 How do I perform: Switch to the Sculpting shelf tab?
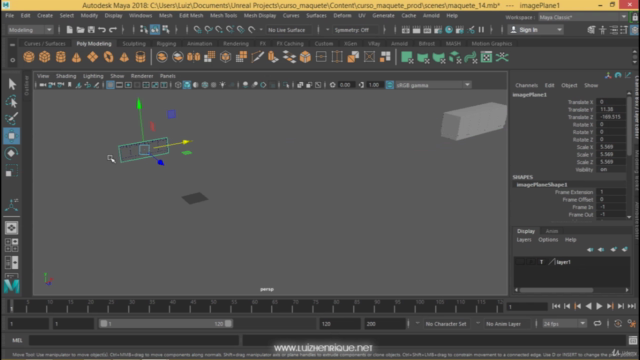(134, 43)
